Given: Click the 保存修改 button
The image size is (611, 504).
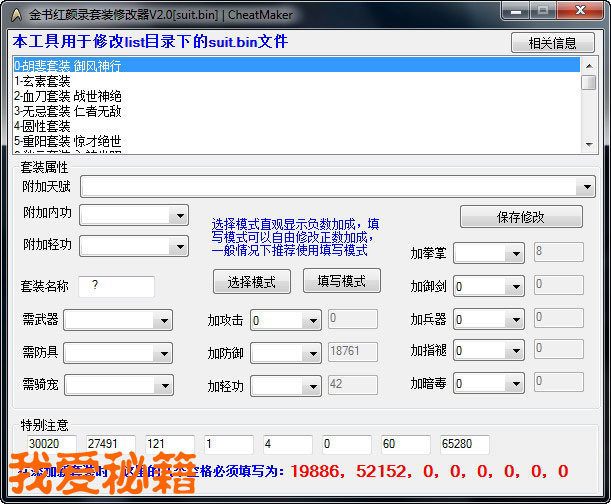Looking at the screenshot, I should pyautogui.click(x=520, y=217).
